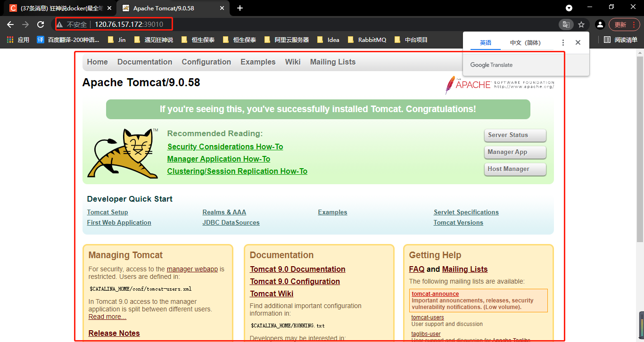Open the Mailing Lists navigation item
Screen dimensions: 644x342
pos(333,62)
